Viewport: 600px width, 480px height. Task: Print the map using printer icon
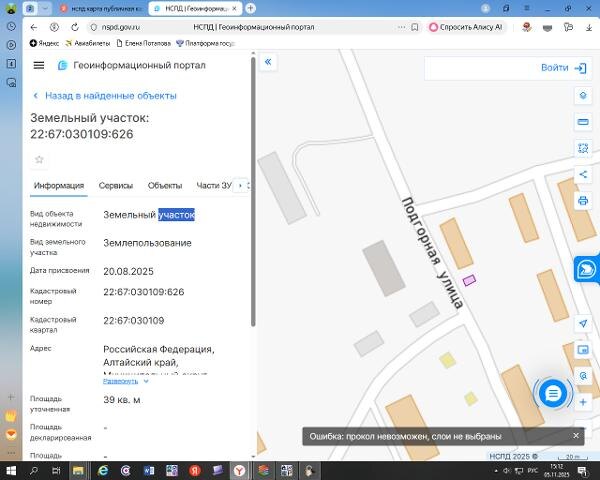[x=583, y=201]
